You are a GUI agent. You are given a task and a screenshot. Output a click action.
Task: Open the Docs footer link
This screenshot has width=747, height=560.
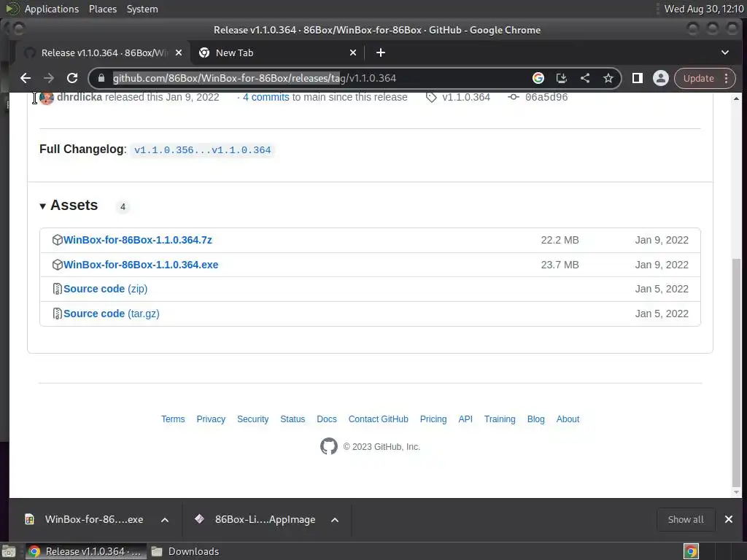tap(327, 419)
